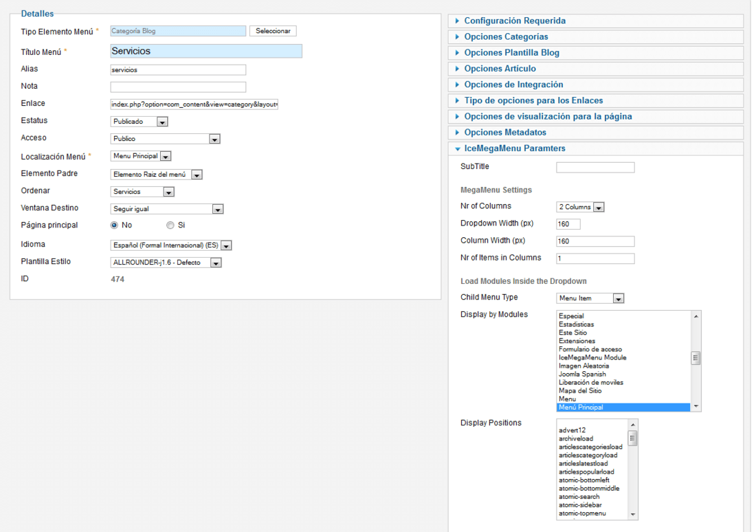Open the Idioma dropdown showing Español
This screenshot has width=756, height=532.
[x=171, y=245]
